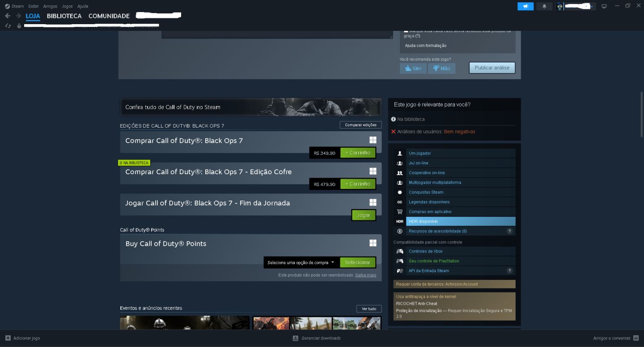The image size is (644, 347).
Task: Open the Saiba mais refund link
Action: coord(366,275)
